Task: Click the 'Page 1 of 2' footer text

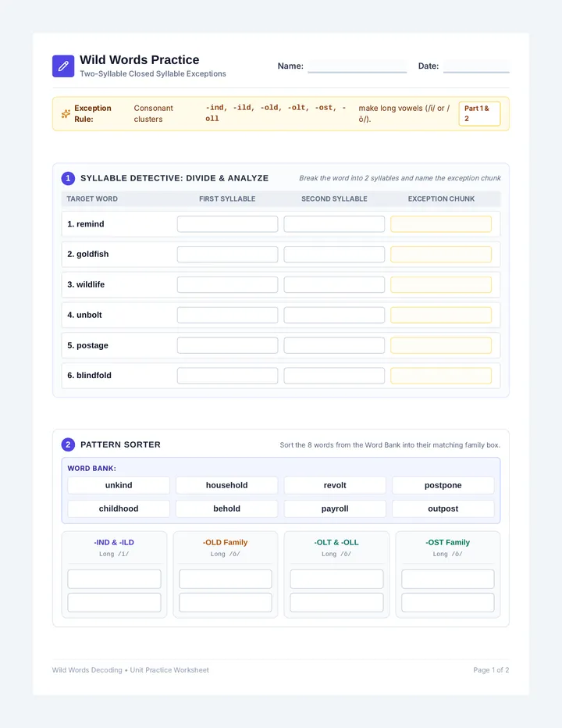Action: coord(491,670)
